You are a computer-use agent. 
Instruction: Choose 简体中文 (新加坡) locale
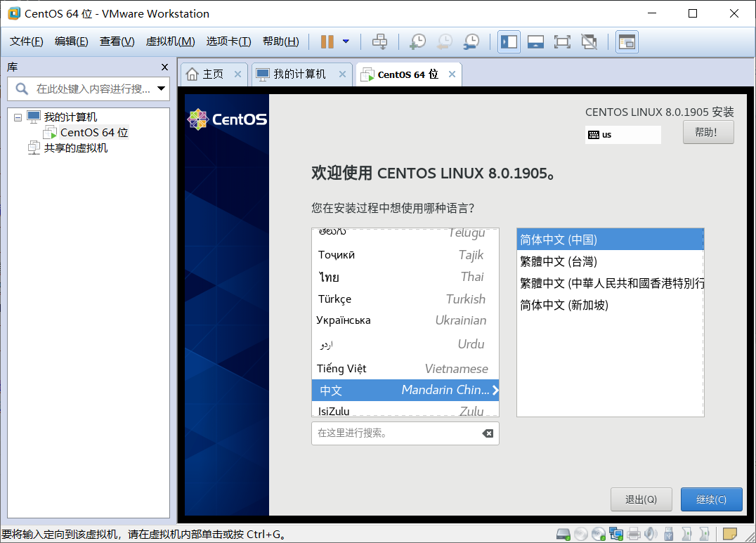click(610, 305)
